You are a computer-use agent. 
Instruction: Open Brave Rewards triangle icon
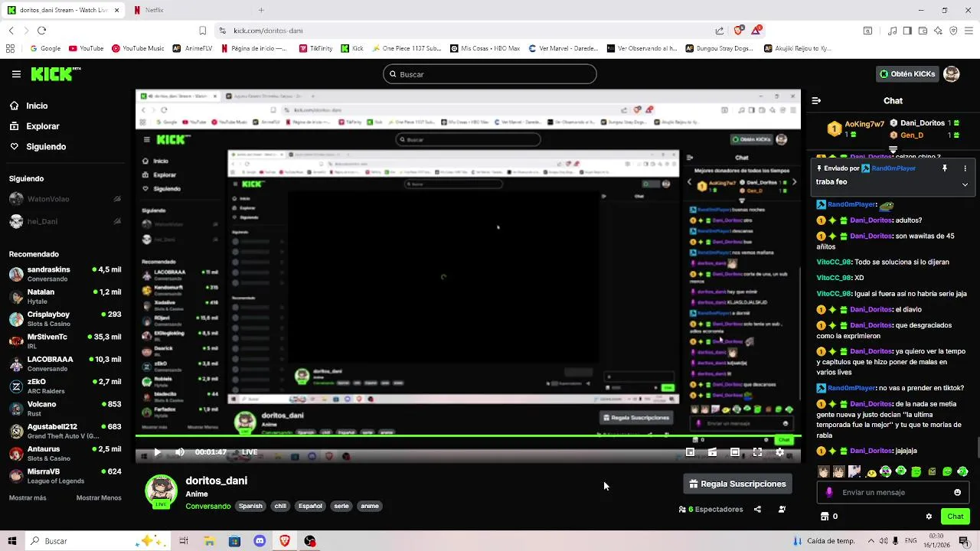click(x=756, y=31)
